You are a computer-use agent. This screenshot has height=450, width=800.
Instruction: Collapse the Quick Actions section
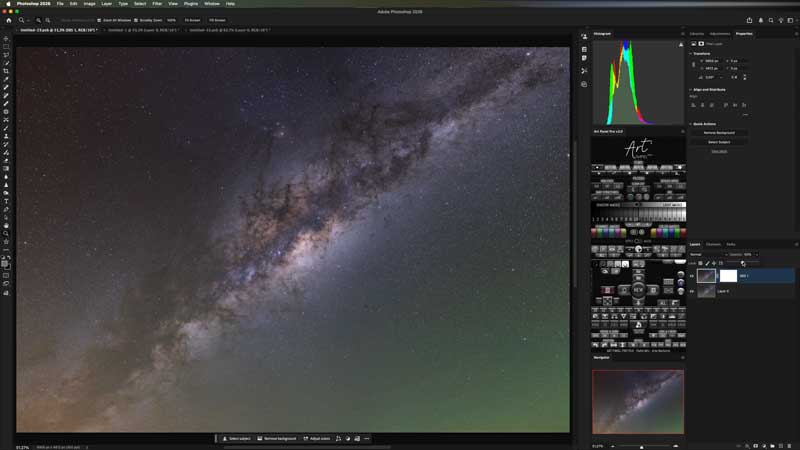690,124
